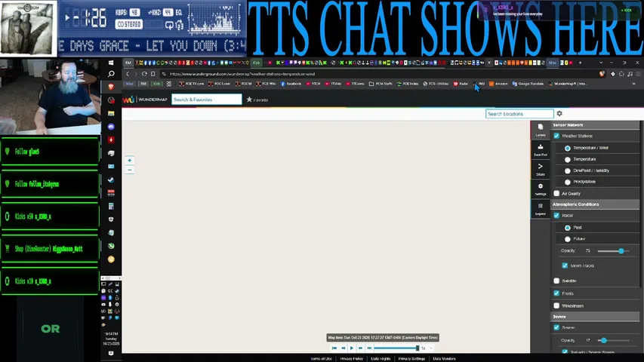Screen dimensions: 644x362
Task: Zoom in the map with the plus button
Action: [x=129, y=161]
